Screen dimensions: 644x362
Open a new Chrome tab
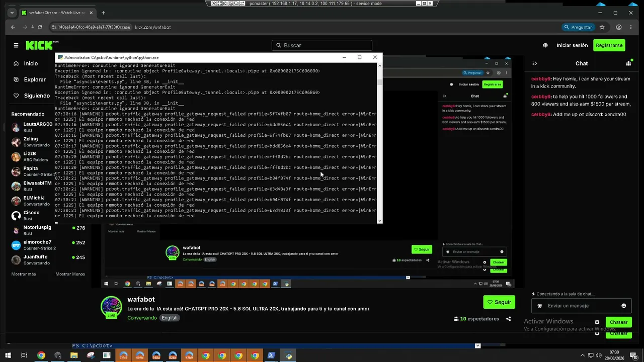pos(103,13)
